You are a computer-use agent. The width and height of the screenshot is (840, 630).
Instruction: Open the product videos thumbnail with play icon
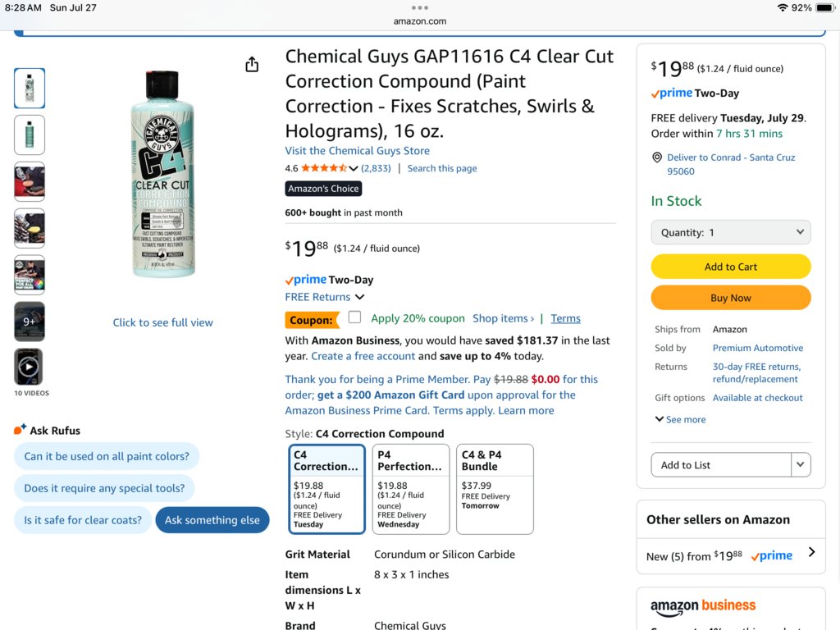(29, 367)
